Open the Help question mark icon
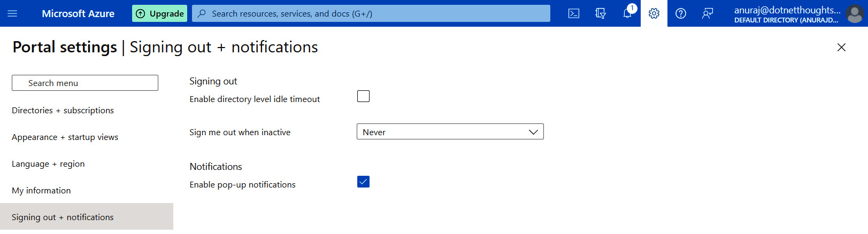This screenshot has width=868, height=234. point(681,13)
